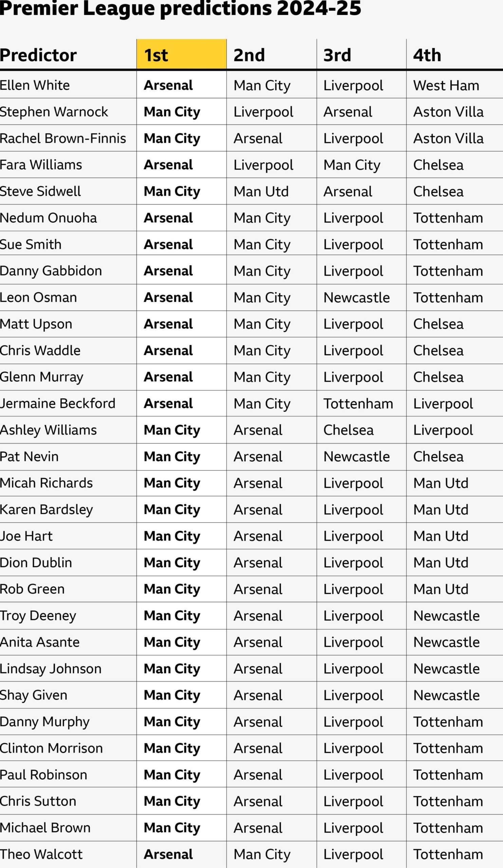Viewport: 503px width, 868px height.
Task: Click the Predictor column header
Action: (38, 55)
